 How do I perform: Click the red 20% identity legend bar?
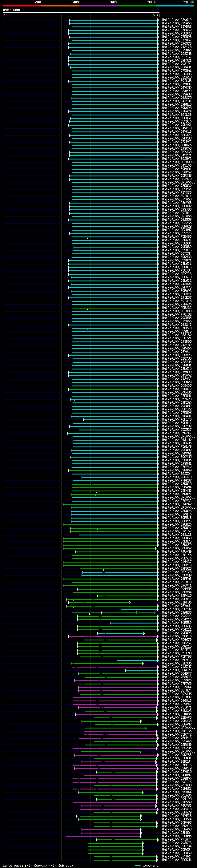(x=22, y=6)
